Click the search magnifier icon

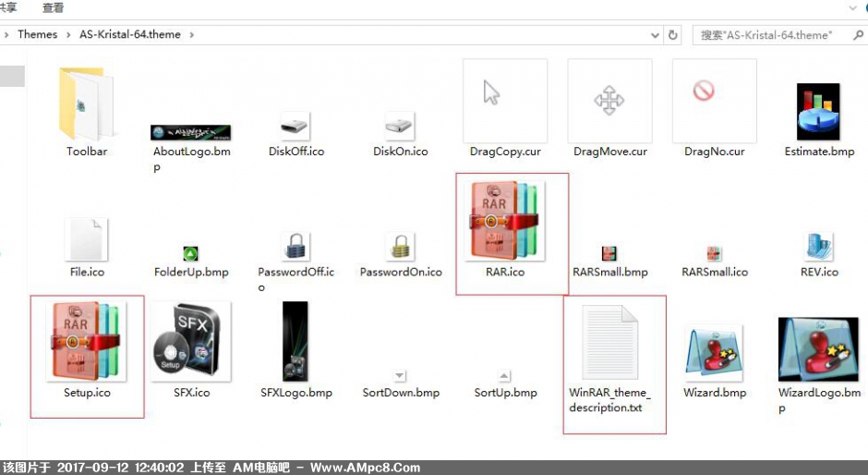click(x=858, y=35)
